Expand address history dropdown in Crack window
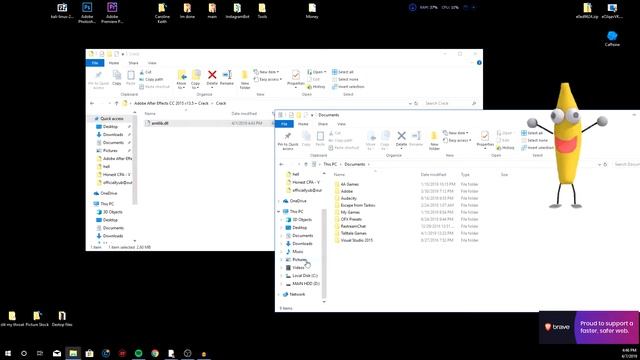 [410, 104]
